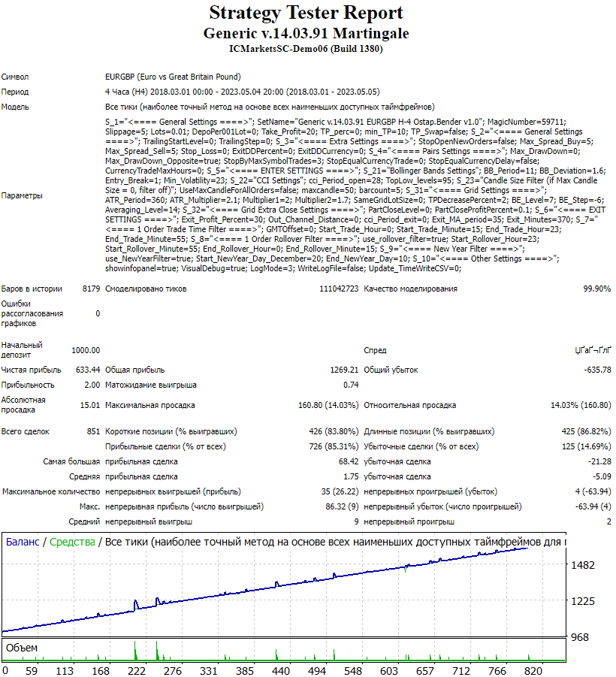Click the average profitable trade value 1.75

(x=351, y=477)
